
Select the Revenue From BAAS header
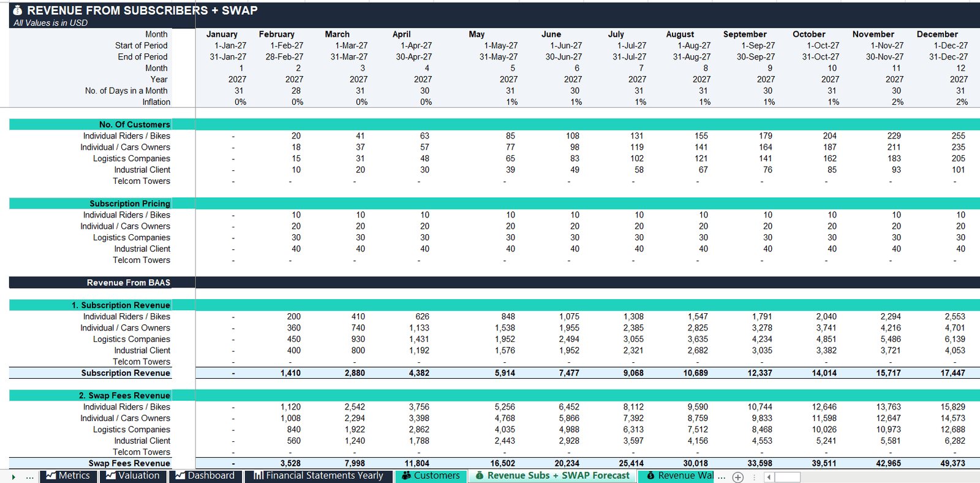pos(128,283)
